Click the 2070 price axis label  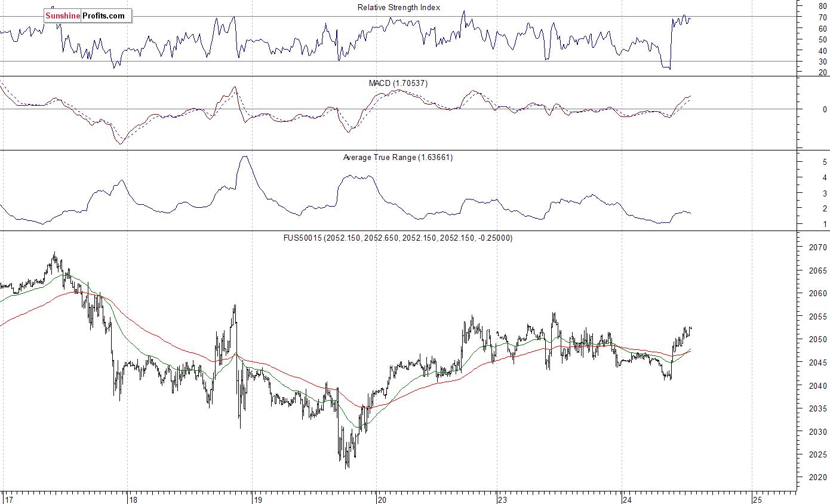[817, 247]
